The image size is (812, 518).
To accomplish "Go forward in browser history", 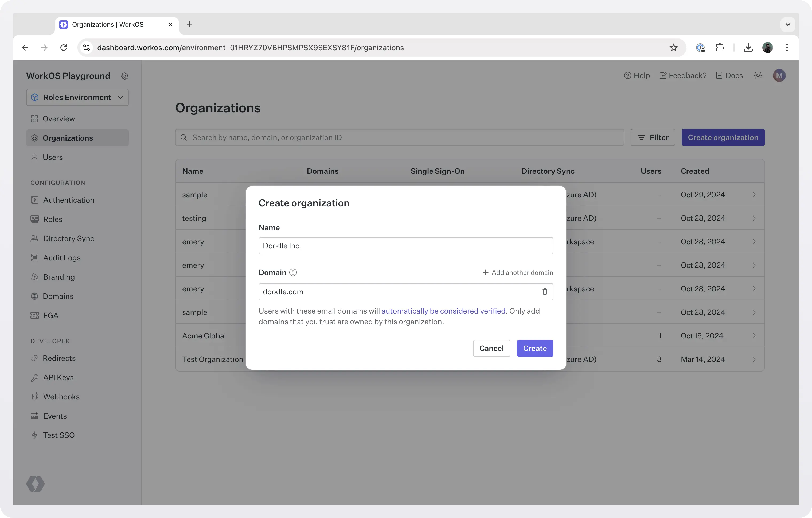I will tap(44, 48).
